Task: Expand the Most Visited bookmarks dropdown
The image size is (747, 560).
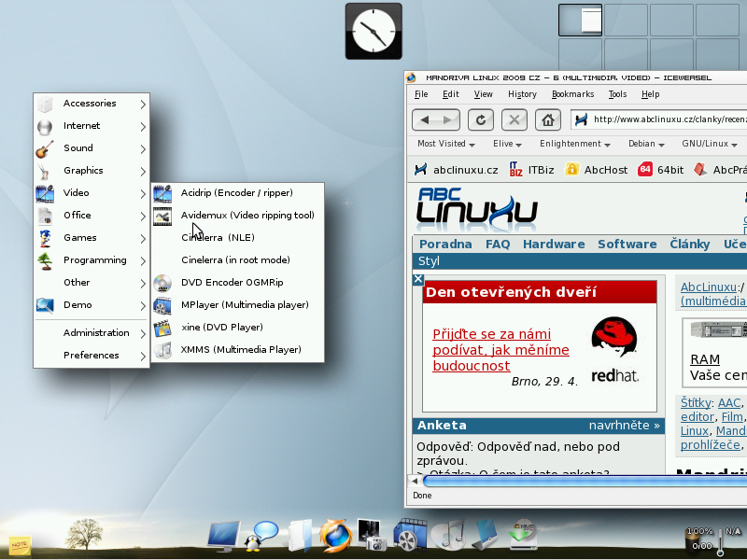Action: pyautogui.click(x=446, y=144)
